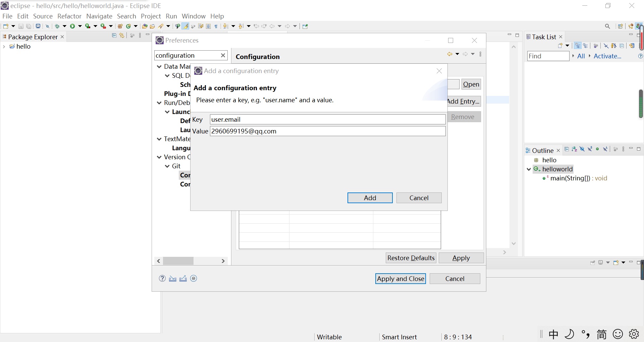Click the export preferences icon in Preferences
The image size is (644, 342).
(x=183, y=278)
